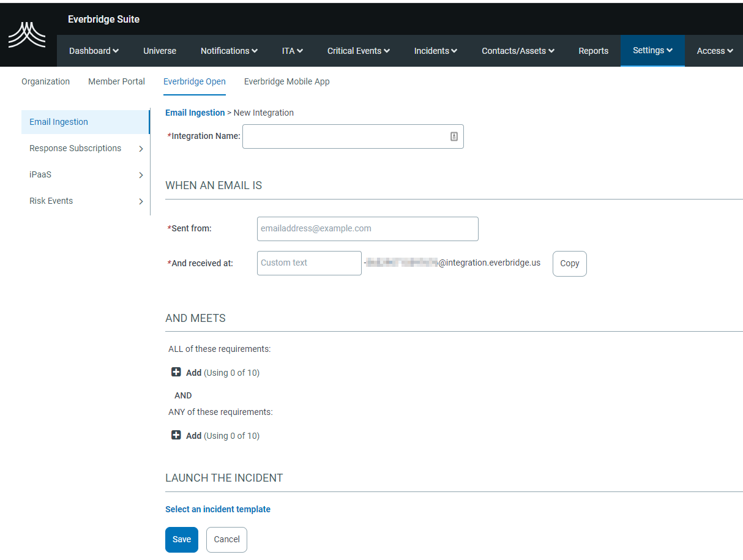
Task: Select Email Ingestion in the sidebar
Action: (x=85, y=122)
